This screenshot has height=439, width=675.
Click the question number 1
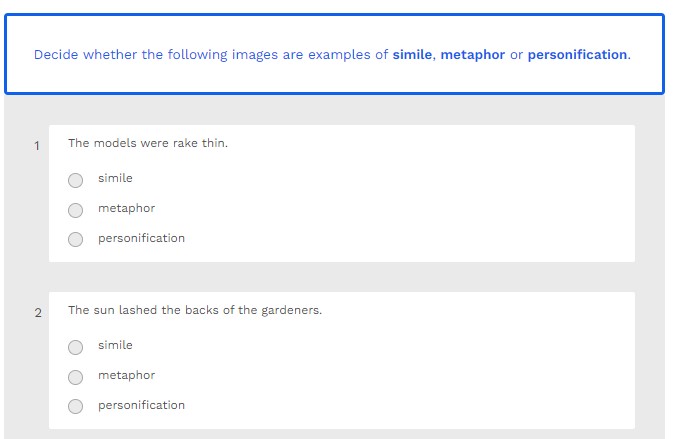pos(37,146)
